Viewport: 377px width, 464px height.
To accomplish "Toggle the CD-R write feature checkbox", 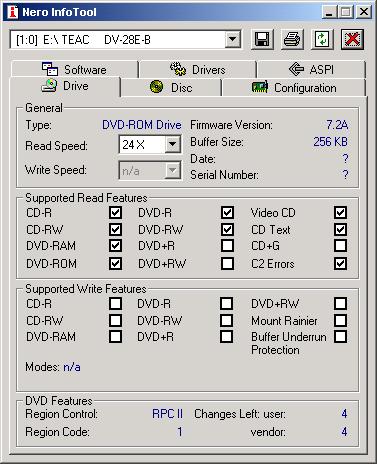I will coord(115,303).
